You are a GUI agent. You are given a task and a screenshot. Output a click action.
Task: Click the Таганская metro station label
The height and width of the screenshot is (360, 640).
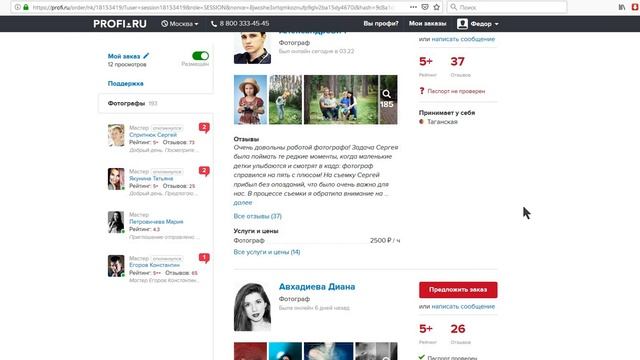(442, 122)
